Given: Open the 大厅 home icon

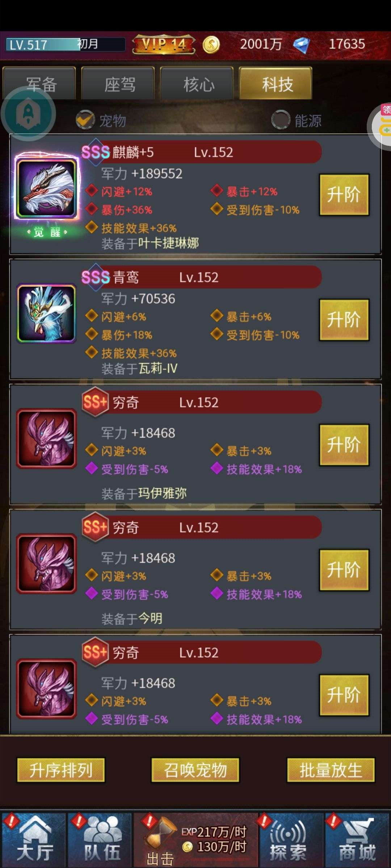Looking at the screenshot, I should (34, 839).
